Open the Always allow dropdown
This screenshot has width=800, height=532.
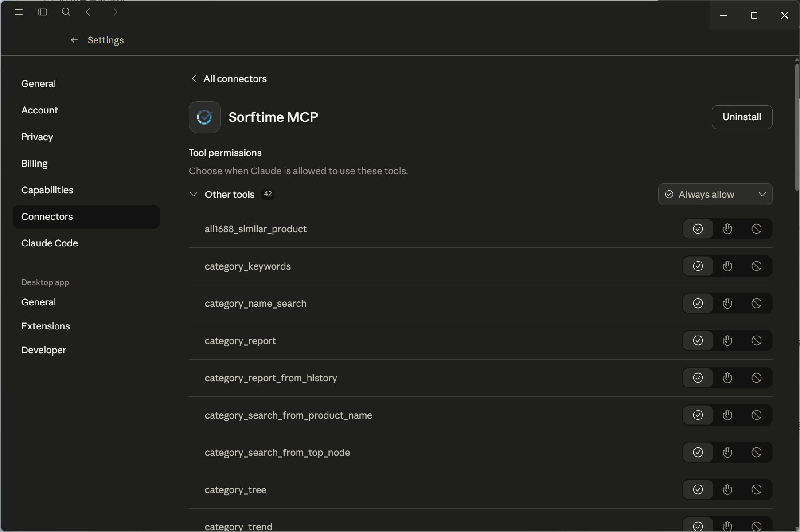pyautogui.click(x=715, y=194)
